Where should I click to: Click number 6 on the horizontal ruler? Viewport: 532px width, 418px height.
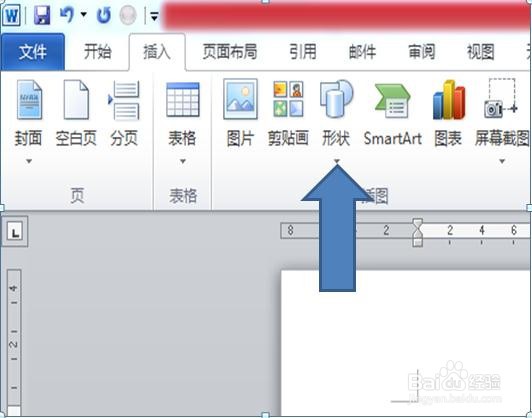[x=513, y=230]
